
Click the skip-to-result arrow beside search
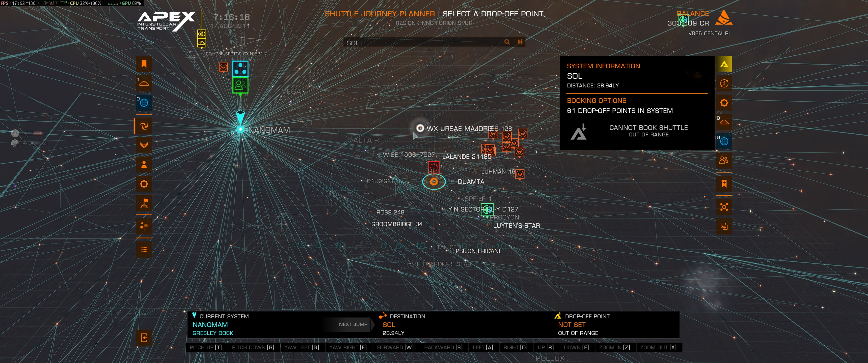pyautogui.click(x=520, y=42)
